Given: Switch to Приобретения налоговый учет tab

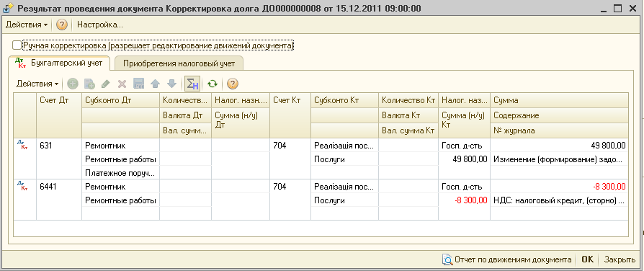Looking at the screenshot, I should tap(179, 63).
